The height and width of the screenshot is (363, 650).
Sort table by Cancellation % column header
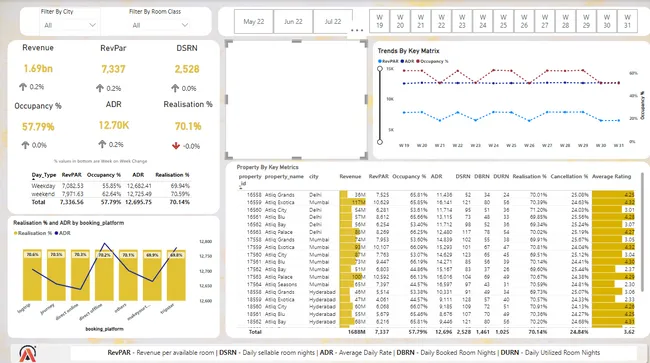(569, 177)
